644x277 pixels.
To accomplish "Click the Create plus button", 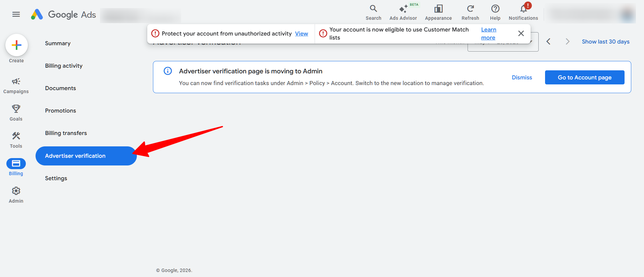I will (x=16, y=45).
